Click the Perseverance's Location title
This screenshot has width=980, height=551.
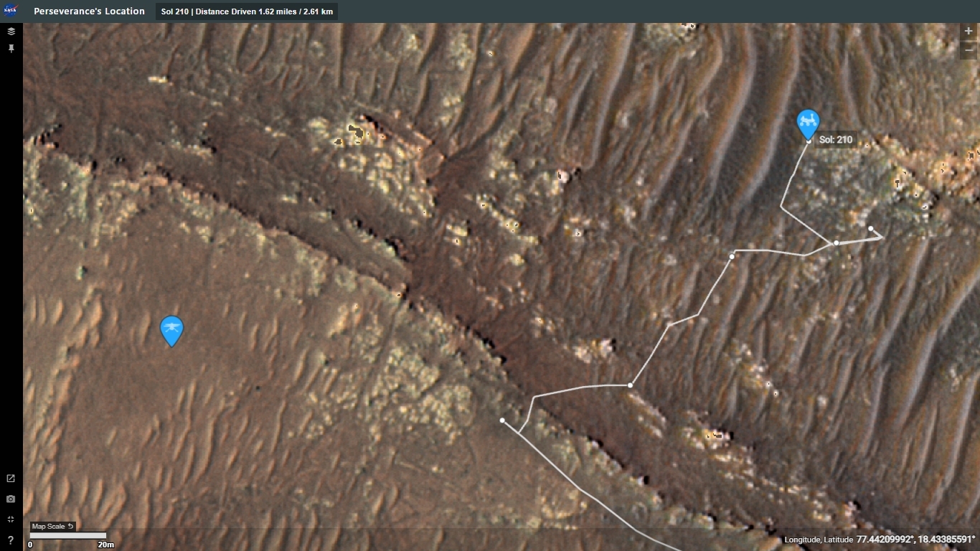[89, 11]
